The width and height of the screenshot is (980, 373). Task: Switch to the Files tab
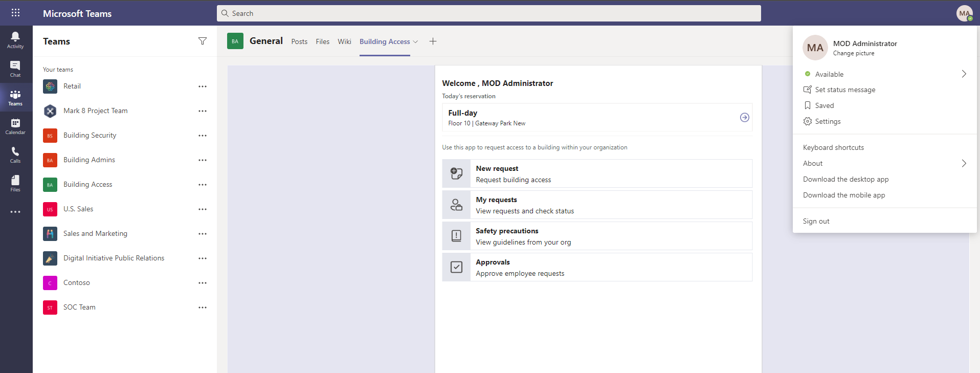[x=323, y=41]
